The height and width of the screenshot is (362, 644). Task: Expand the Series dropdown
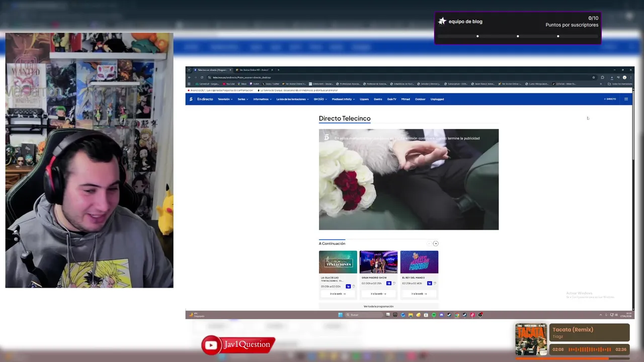(x=243, y=99)
